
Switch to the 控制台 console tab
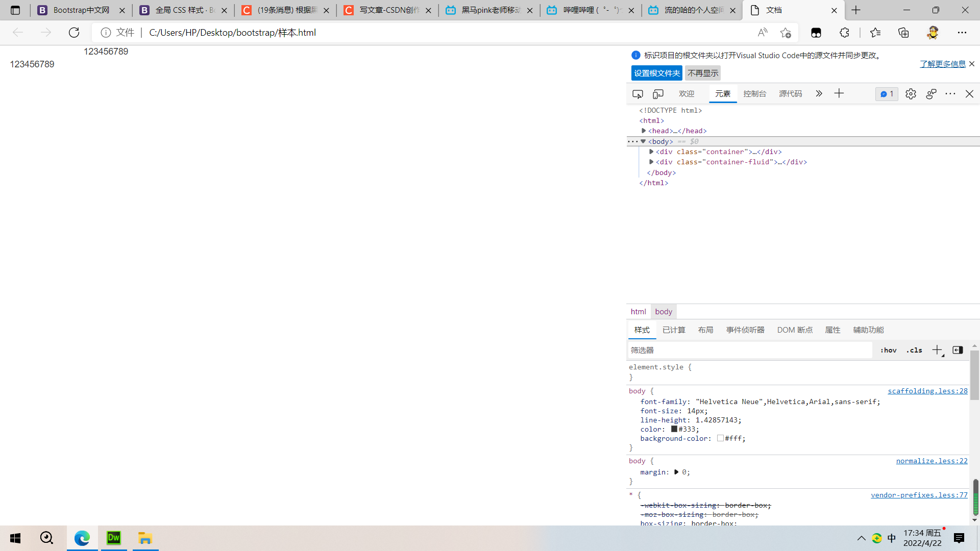pyautogui.click(x=754, y=94)
